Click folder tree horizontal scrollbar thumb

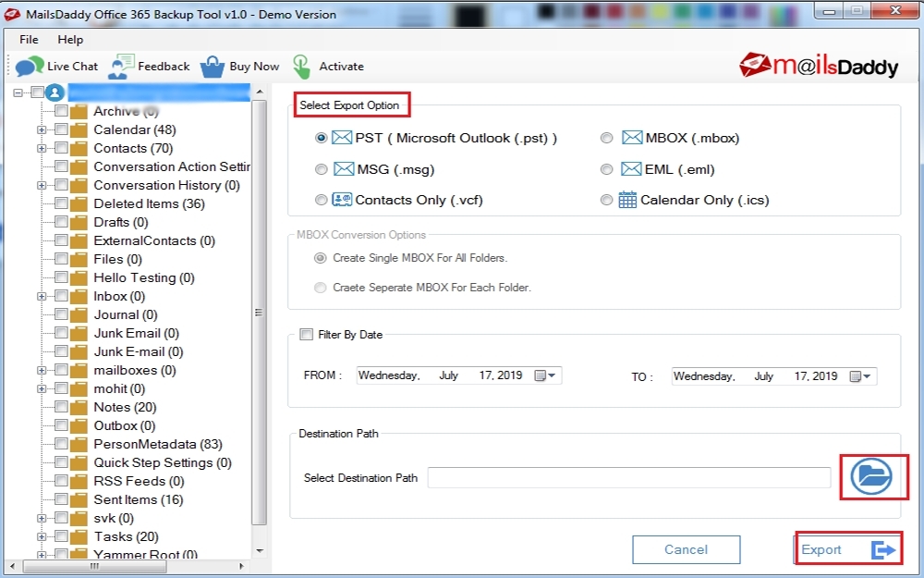pos(94,566)
